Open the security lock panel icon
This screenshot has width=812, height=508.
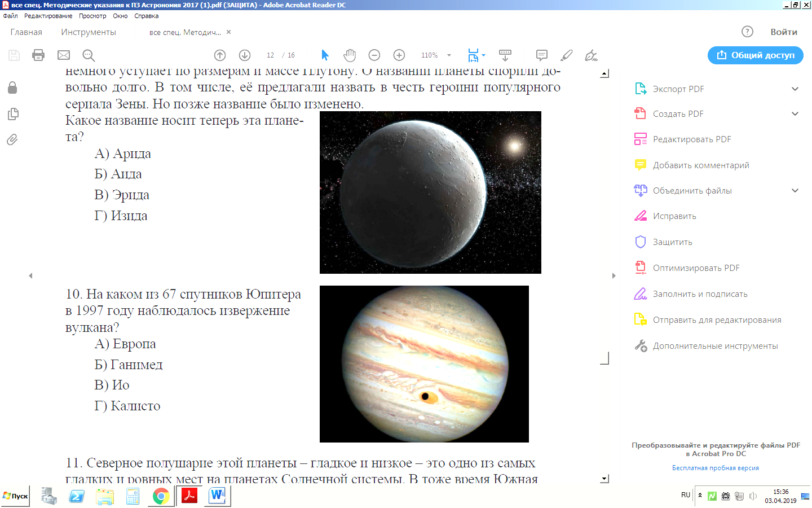(x=12, y=88)
